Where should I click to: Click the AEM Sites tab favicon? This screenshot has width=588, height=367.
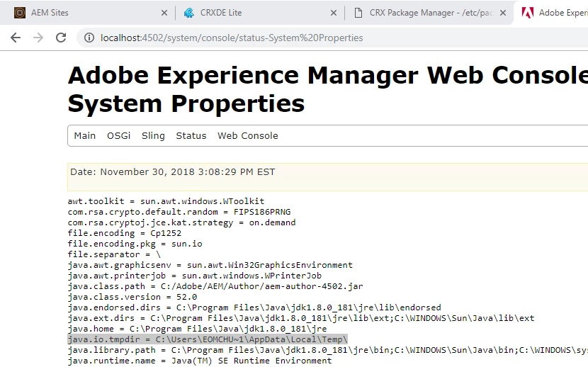coord(20,13)
